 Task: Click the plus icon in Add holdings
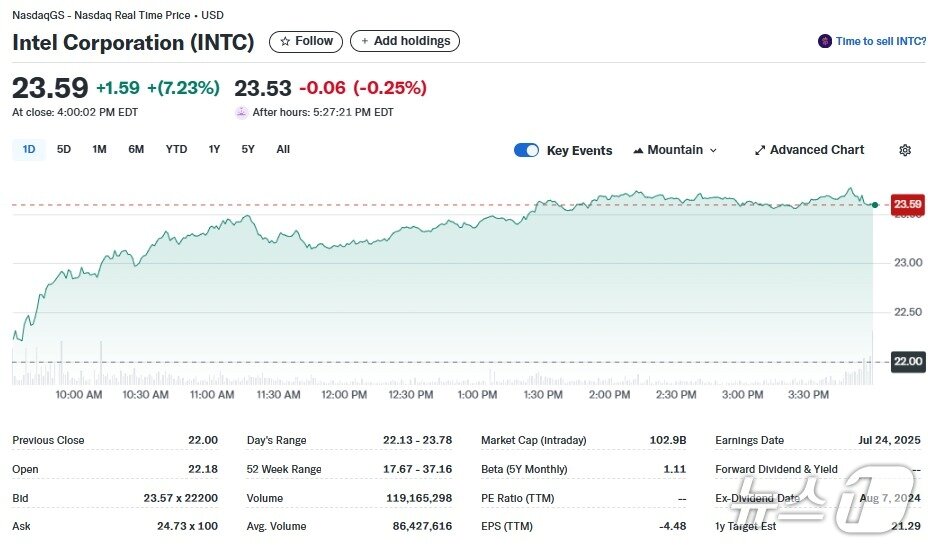pos(365,41)
